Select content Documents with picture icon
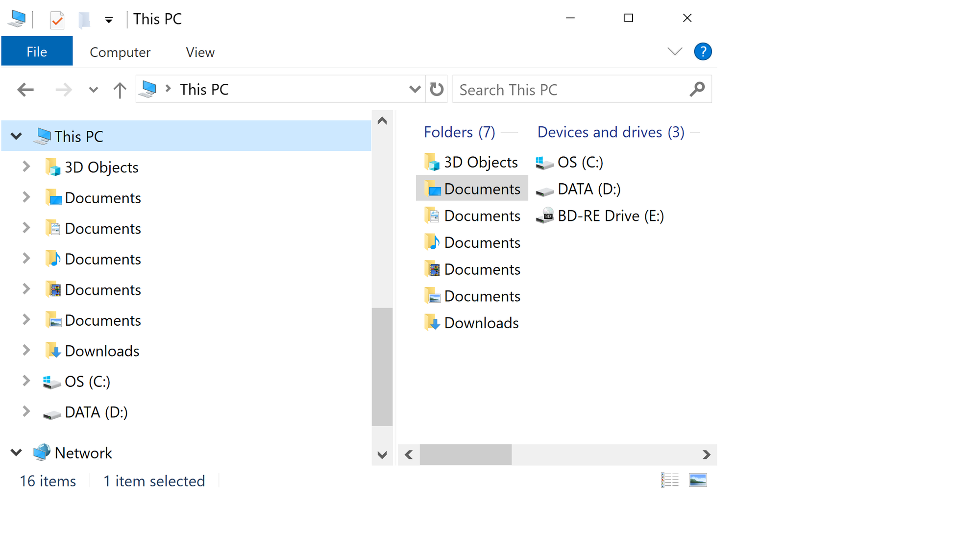 point(472,296)
